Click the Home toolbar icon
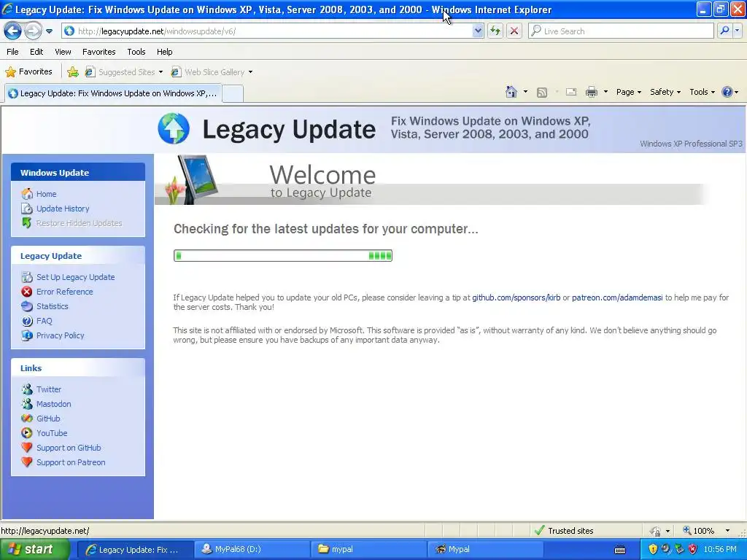 click(x=511, y=92)
